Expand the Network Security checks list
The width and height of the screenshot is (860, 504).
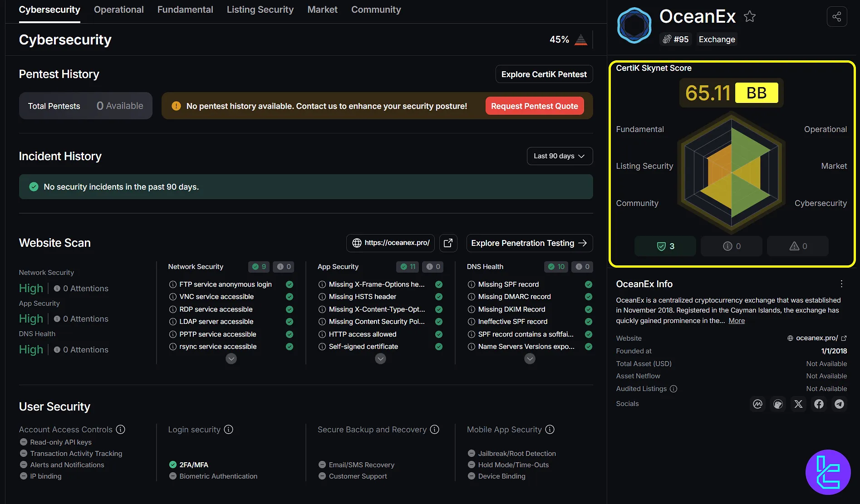pos(231,359)
